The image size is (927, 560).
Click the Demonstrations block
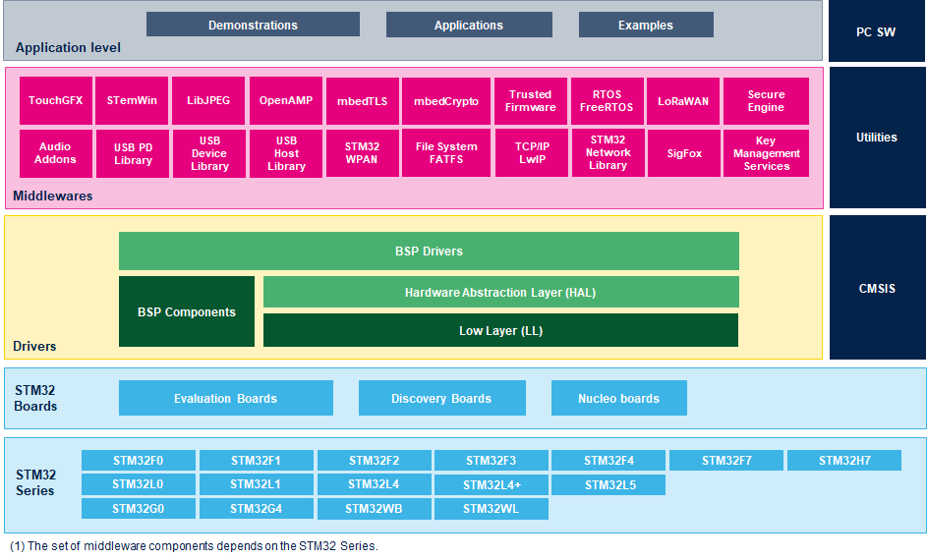[x=253, y=25]
